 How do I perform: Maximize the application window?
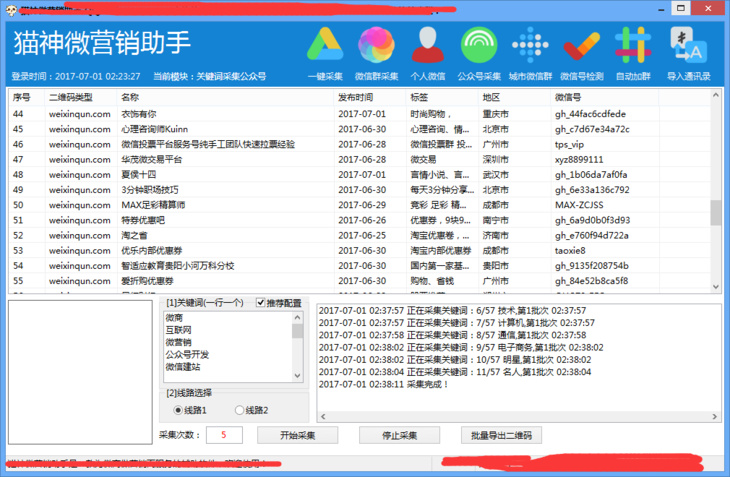tap(681, 8)
